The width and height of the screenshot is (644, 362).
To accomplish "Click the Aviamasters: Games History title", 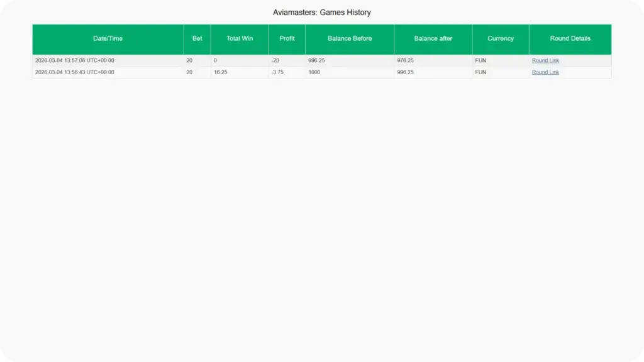I will tap(322, 13).
